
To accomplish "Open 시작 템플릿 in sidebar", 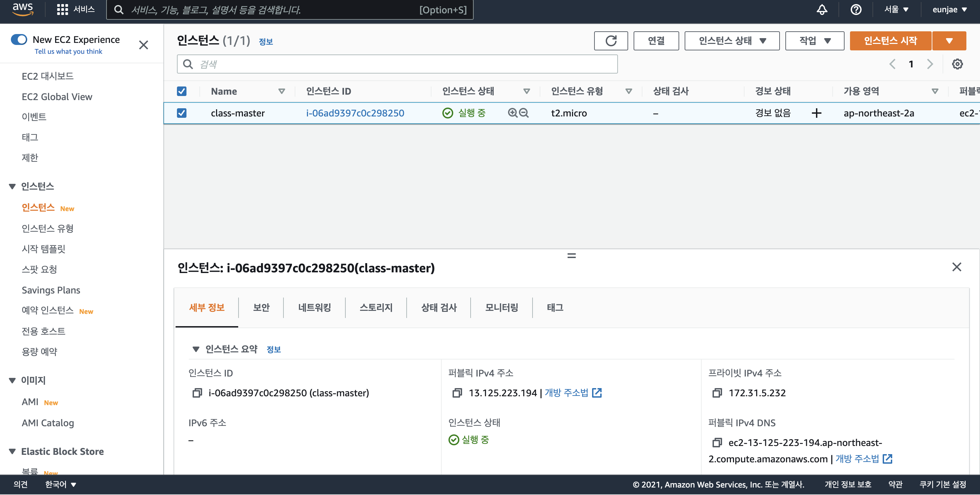I will pyautogui.click(x=43, y=249).
